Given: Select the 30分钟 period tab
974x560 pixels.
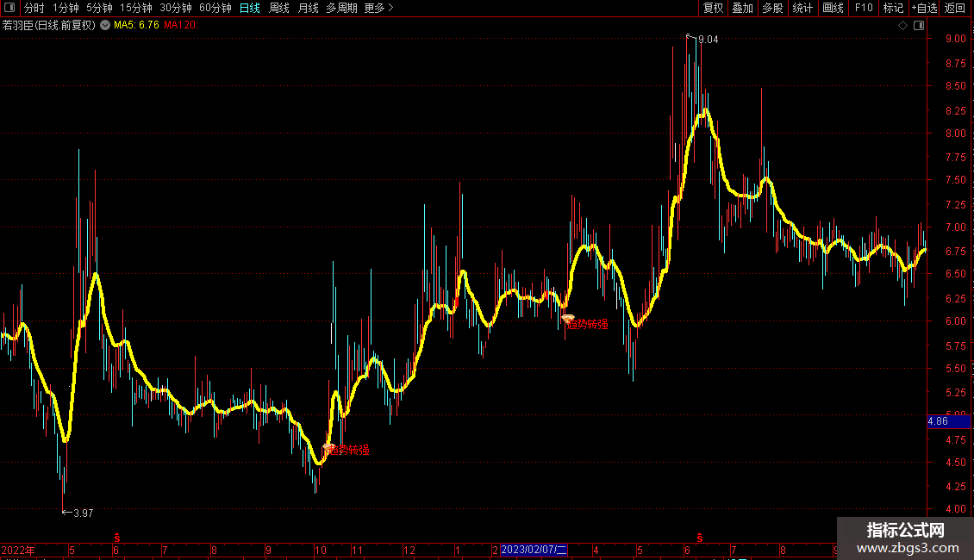Looking at the screenshot, I should (175, 8).
